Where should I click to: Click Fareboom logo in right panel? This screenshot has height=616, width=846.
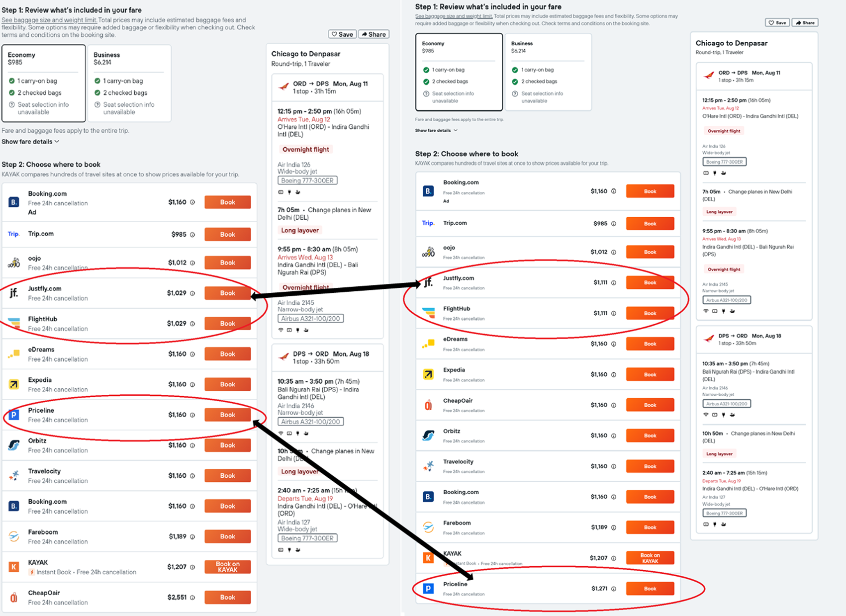click(428, 527)
